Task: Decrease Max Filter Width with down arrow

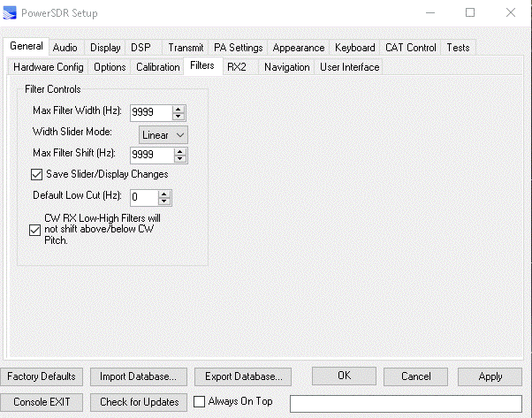Action: (179, 117)
